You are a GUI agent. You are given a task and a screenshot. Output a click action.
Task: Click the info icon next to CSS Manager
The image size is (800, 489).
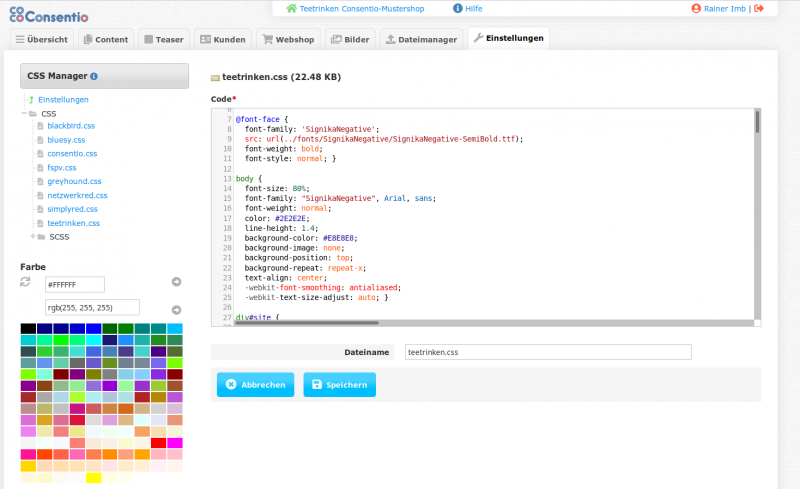[x=94, y=76]
